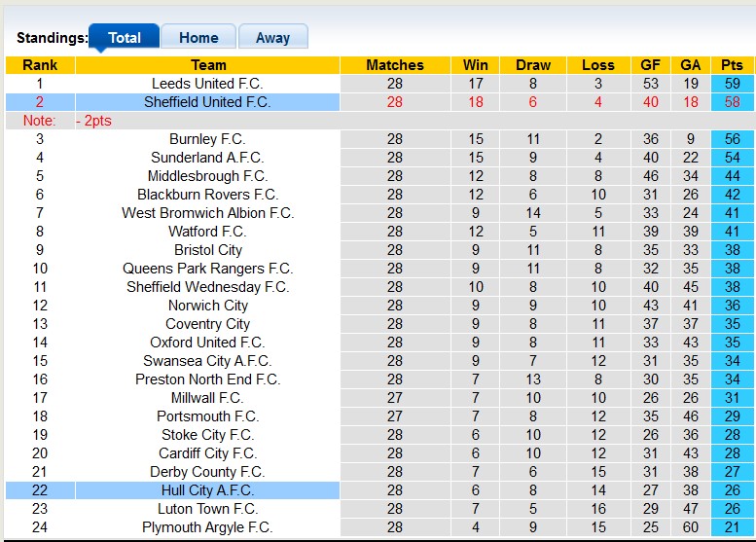Open the Home standings tab
This screenshot has width=756, height=542.
click(198, 38)
